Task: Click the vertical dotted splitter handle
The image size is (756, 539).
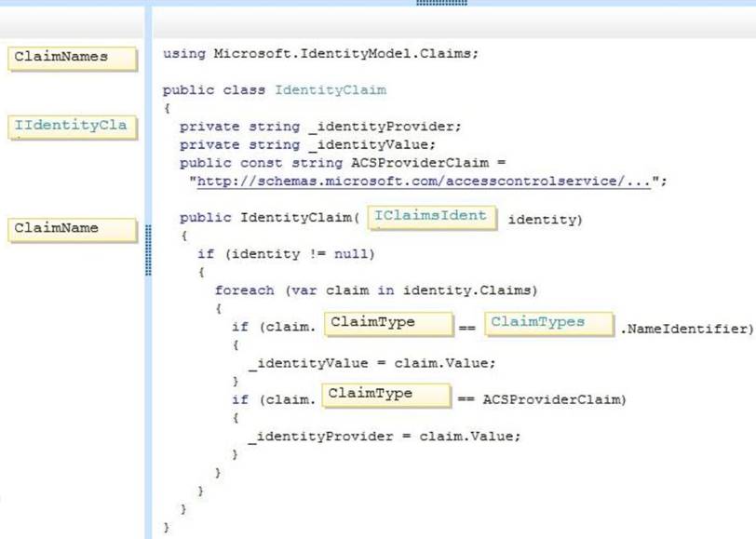Action: 147,249
